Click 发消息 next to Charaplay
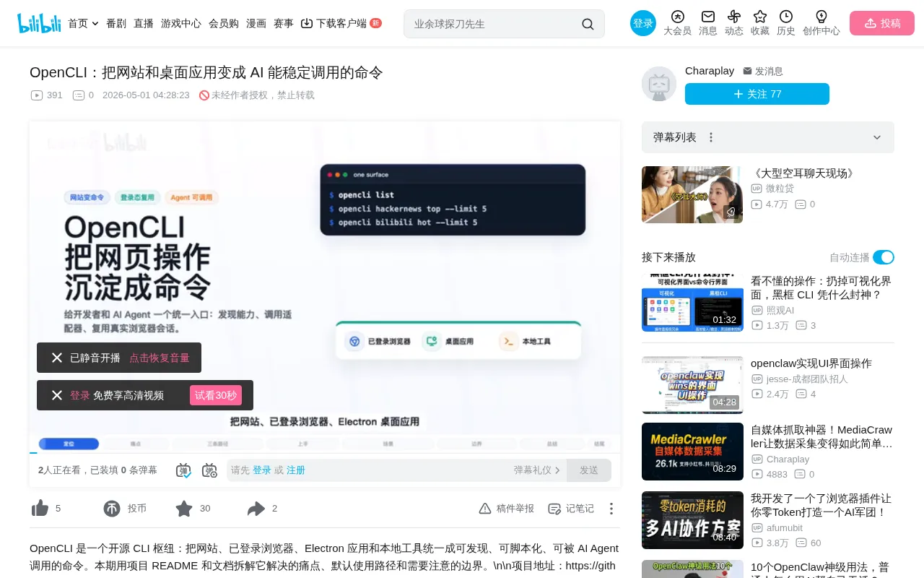924x578 pixels. click(x=763, y=71)
